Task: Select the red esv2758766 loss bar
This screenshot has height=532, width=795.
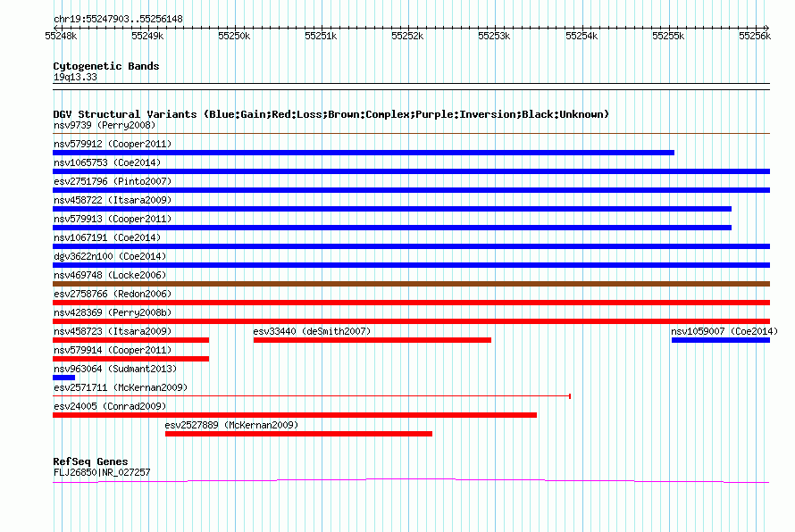Action: (411, 303)
